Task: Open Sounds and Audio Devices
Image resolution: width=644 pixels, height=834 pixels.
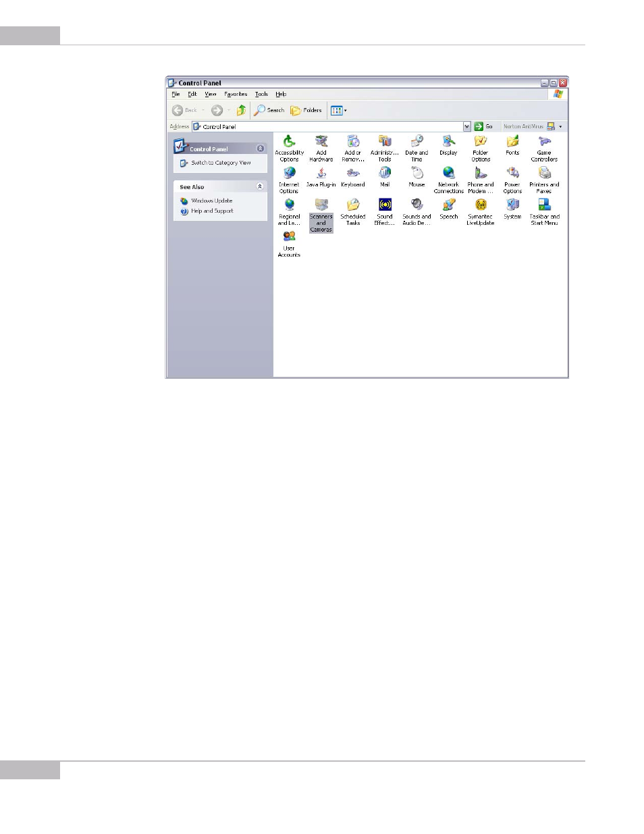Action: point(417,212)
